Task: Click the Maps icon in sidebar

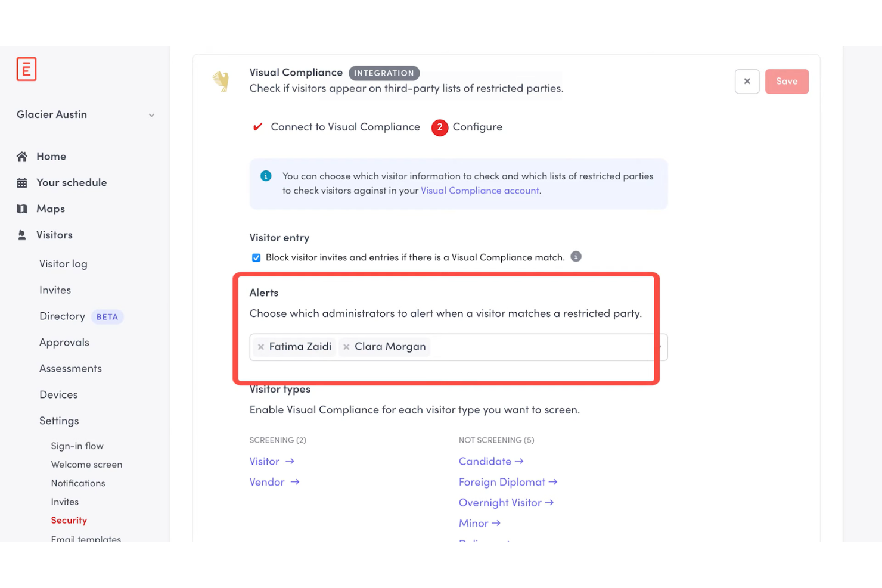Action: (22, 209)
